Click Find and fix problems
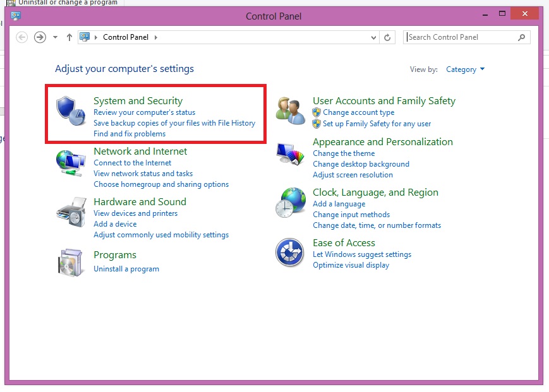 (x=130, y=134)
